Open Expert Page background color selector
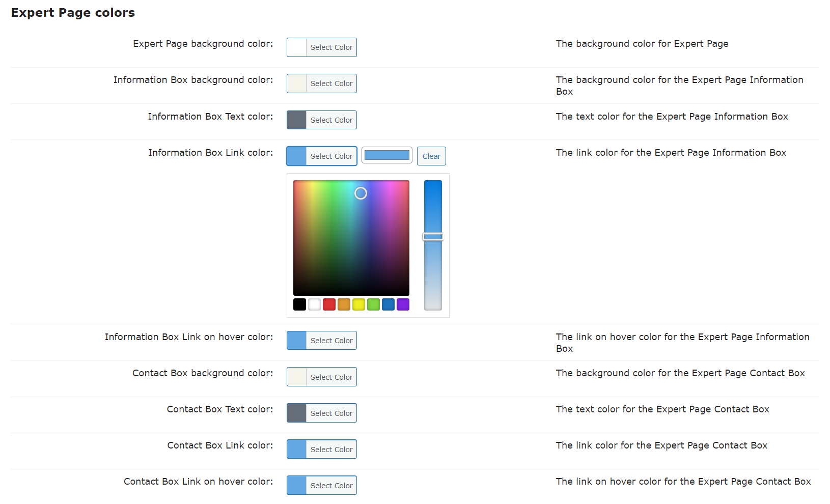Viewport: 830px width, 504px height. (321, 47)
